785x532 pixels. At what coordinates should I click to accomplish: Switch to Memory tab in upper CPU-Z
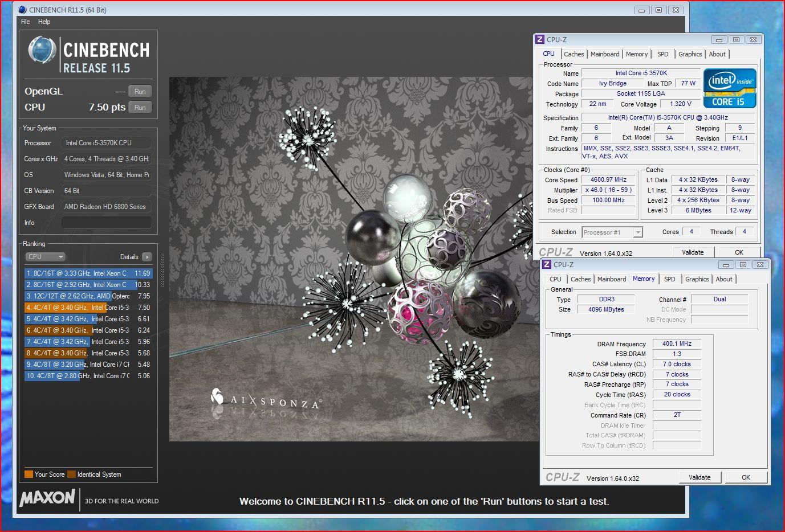637,54
